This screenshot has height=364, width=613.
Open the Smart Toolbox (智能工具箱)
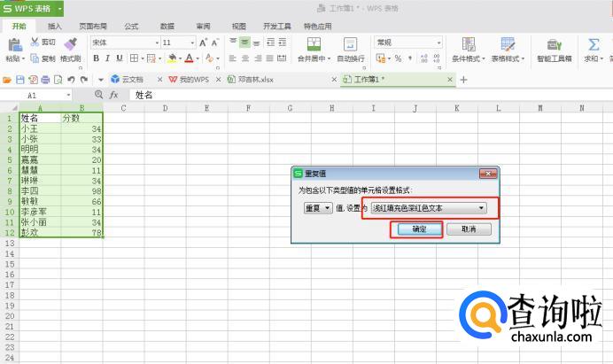point(555,50)
